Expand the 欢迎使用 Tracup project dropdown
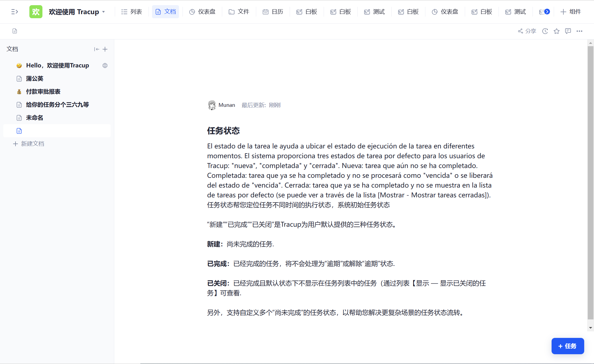594x364 pixels. (x=104, y=12)
